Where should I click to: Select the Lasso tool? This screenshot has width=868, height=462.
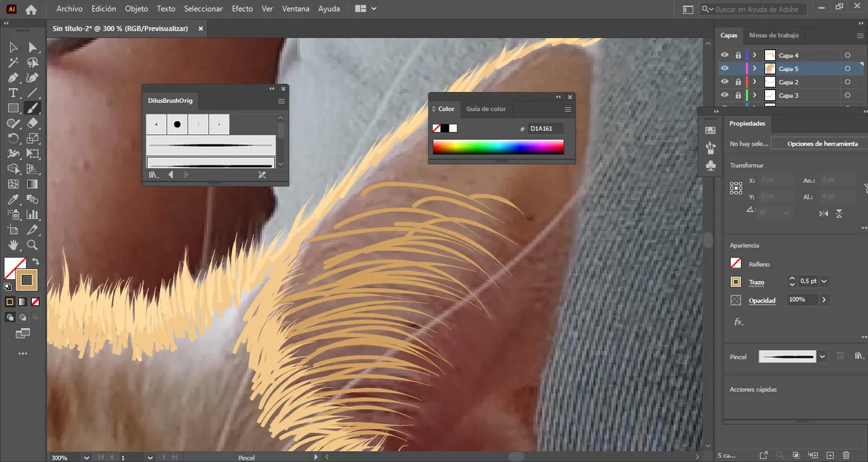[x=32, y=63]
